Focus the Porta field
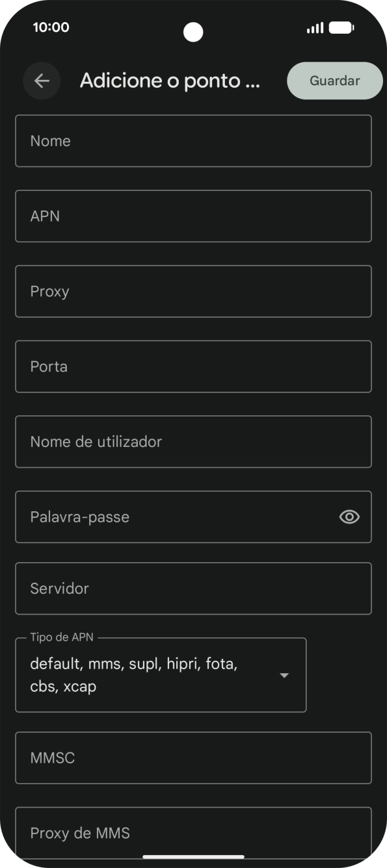 [193, 366]
